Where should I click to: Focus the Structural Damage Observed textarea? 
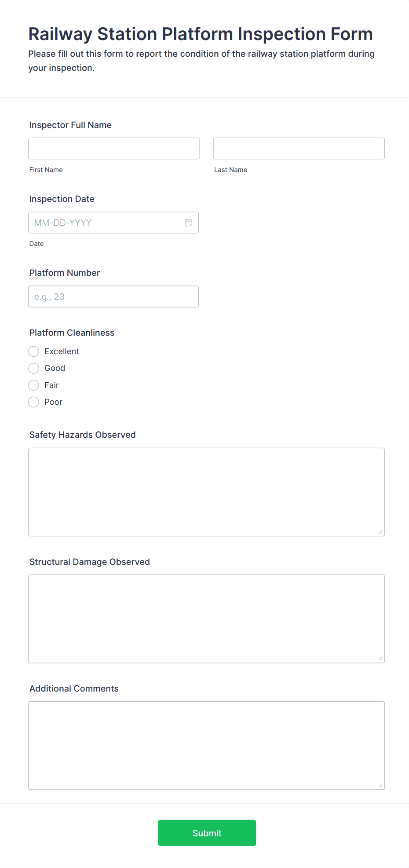point(206,619)
